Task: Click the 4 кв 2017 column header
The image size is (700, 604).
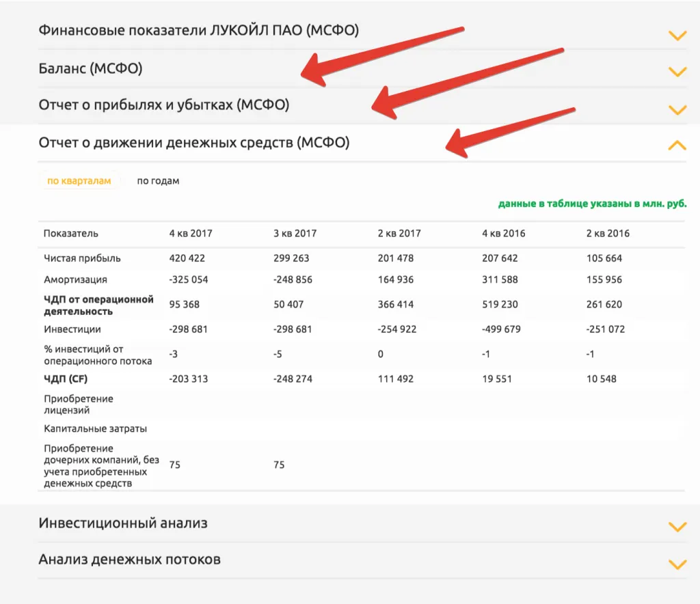Action: coord(191,233)
